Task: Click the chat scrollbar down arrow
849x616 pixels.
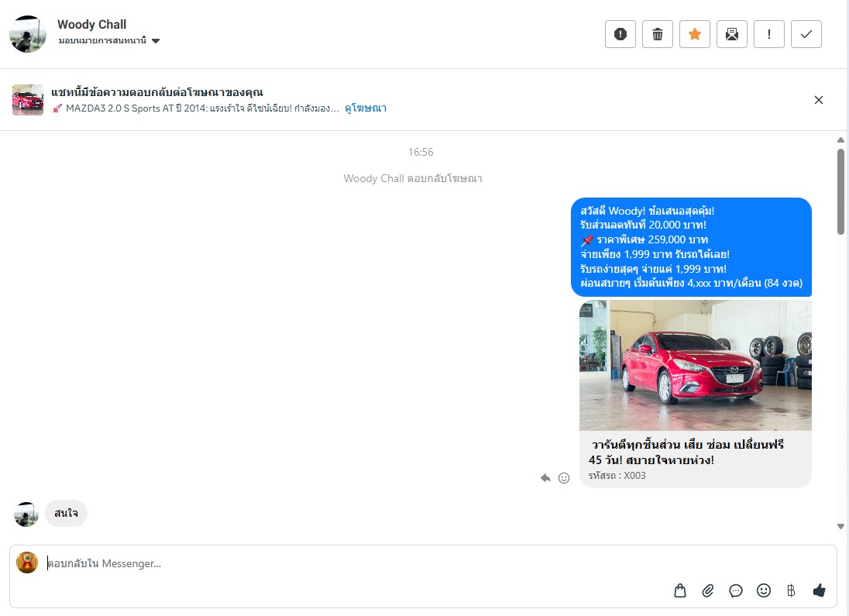Action: point(840,526)
